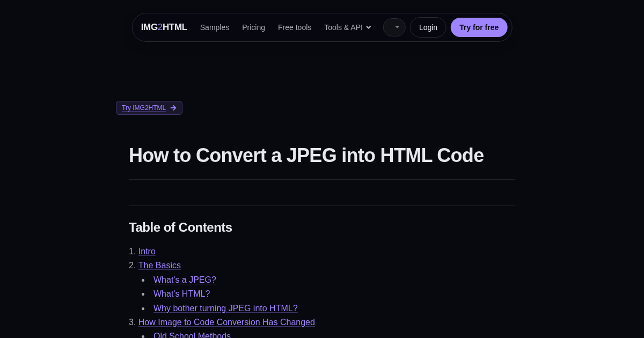The image size is (644, 338).
Task: Click the Try IMG2HTML badge link
Action: 149,108
